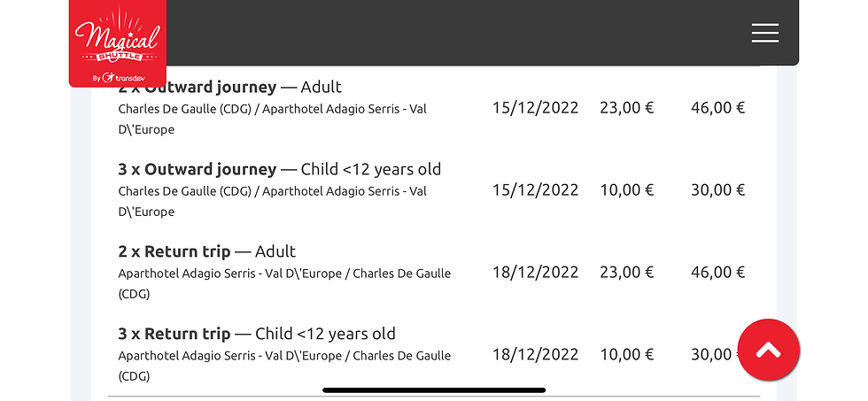This screenshot has width=868, height=401.
Task: Select the Outward journey Adult line title
Action: click(x=229, y=87)
